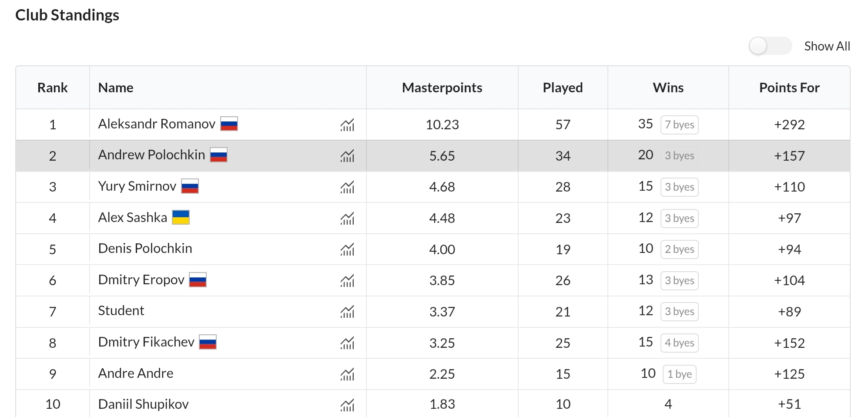Enable the Show All toggle switch
Viewport: 868px width, 417px height.
point(770,46)
